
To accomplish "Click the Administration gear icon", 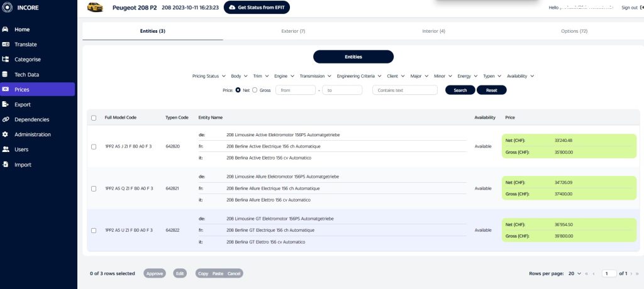I will pyautogui.click(x=5, y=134).
